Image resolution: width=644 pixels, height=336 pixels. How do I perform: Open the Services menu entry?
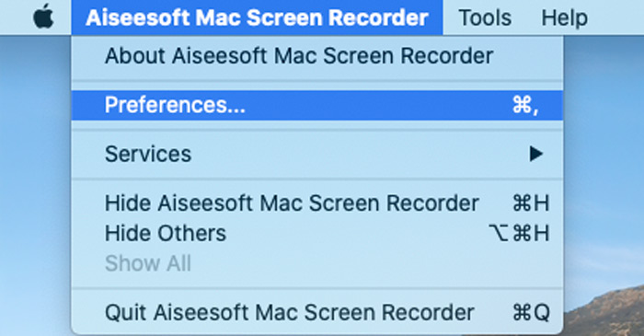(317, 154)
